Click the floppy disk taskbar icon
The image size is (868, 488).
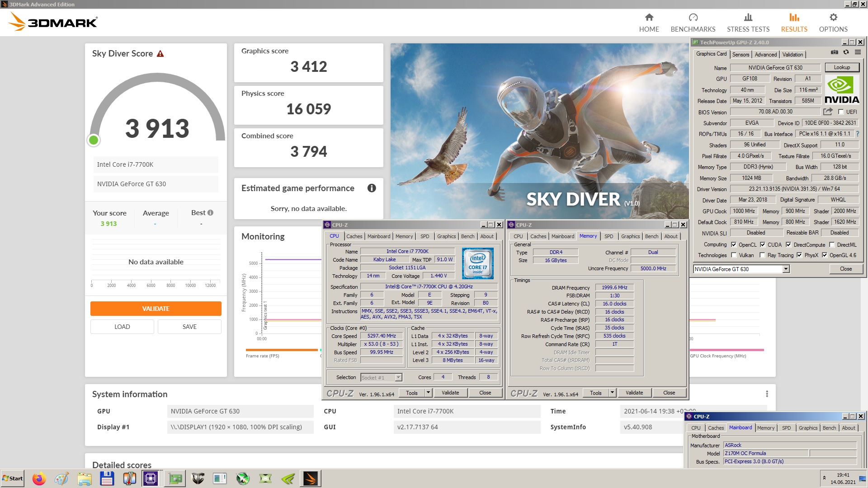[x=107, y=479]
